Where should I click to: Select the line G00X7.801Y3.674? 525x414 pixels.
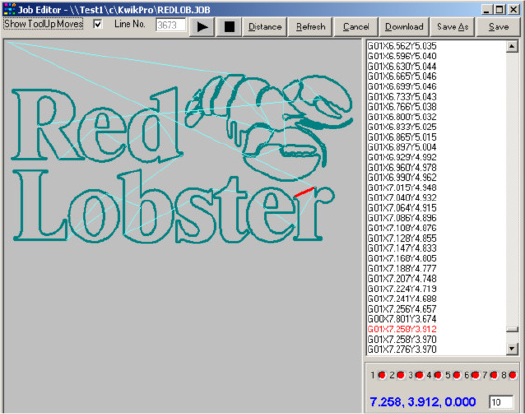click(x=402, y=319)
